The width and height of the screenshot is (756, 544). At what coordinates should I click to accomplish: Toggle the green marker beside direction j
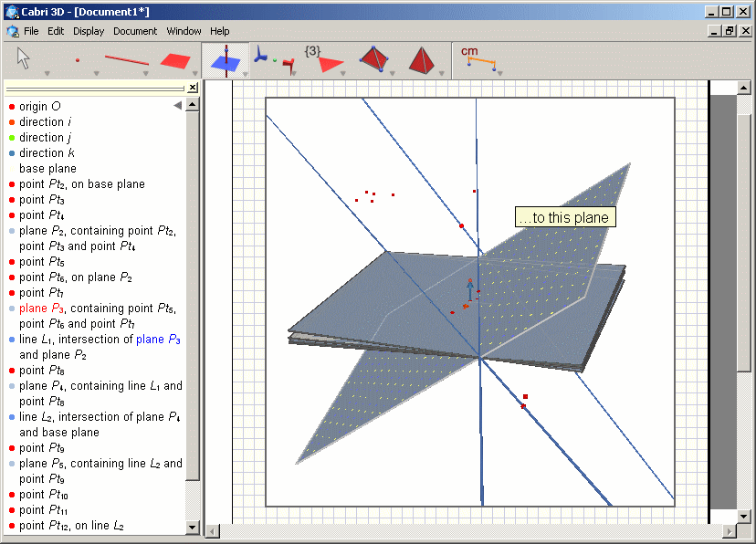pos(12,137)
